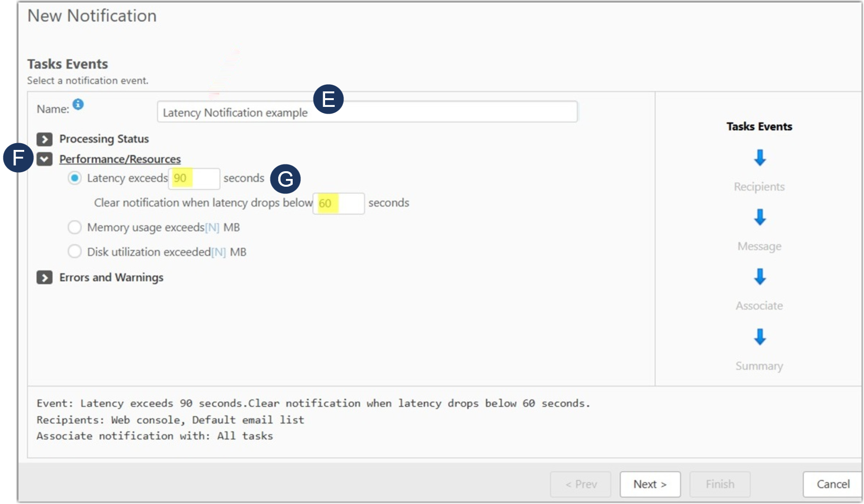Select the Tasks Events step heading
864x504 pixels.
point(759,127)
